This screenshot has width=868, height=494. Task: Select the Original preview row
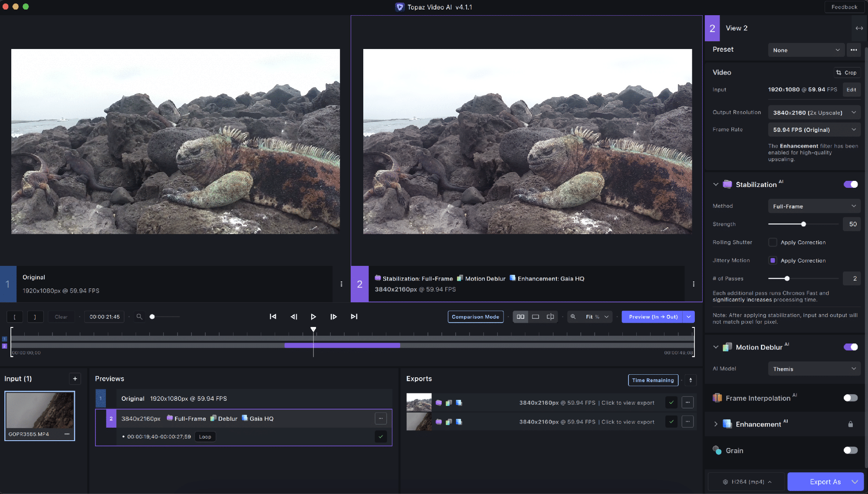click(244, 399)
